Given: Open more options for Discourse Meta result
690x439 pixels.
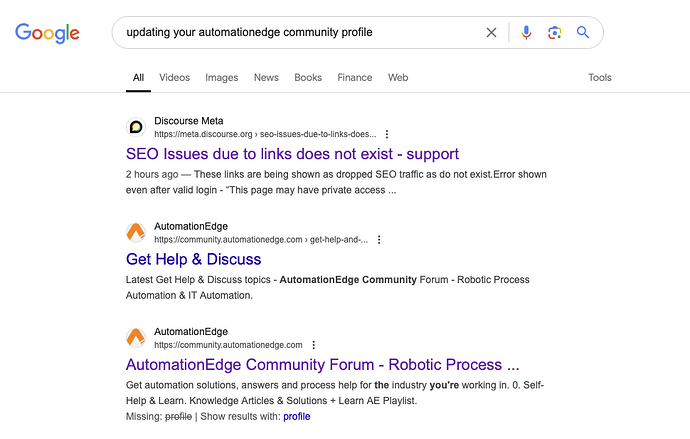Looking at the screenshot, I should [x=387, y=134].
